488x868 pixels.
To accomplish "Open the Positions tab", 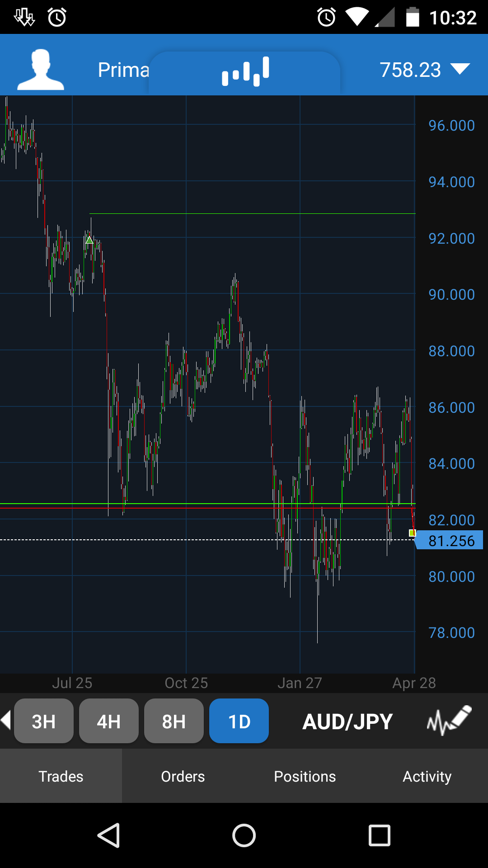I will pos(305,776).
